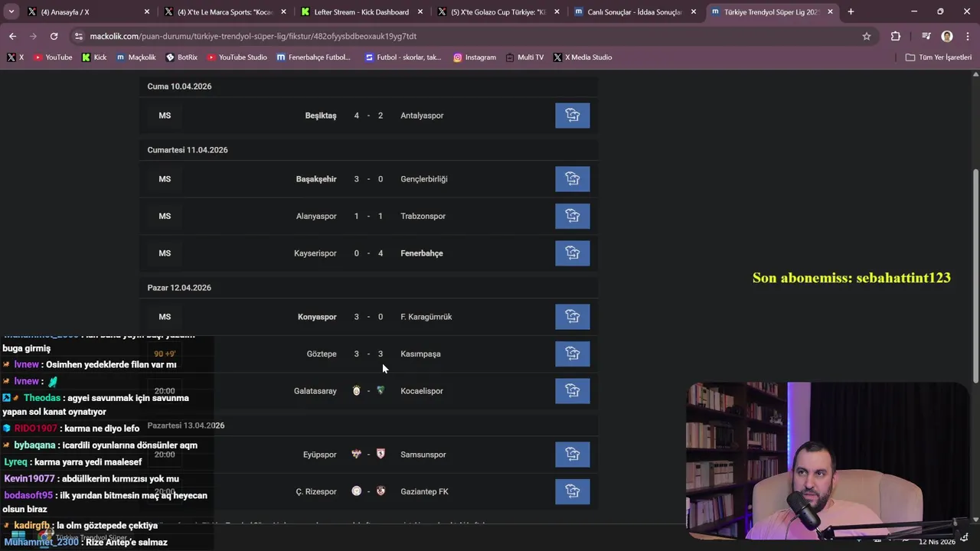The height and width of the screenshot is (551, 980).
Task: Click the Gaziantep FK club crest
Action: click(381, 491)
